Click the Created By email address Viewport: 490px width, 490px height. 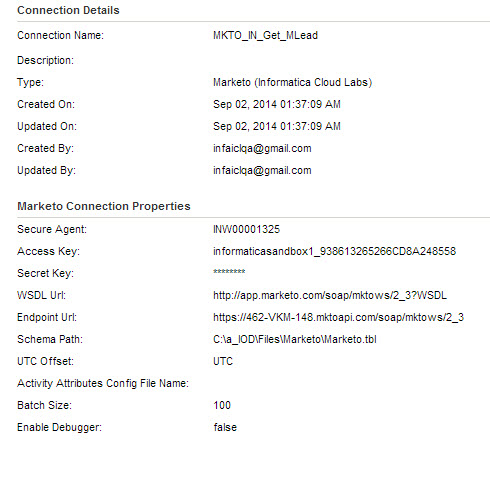pos(262,148)
